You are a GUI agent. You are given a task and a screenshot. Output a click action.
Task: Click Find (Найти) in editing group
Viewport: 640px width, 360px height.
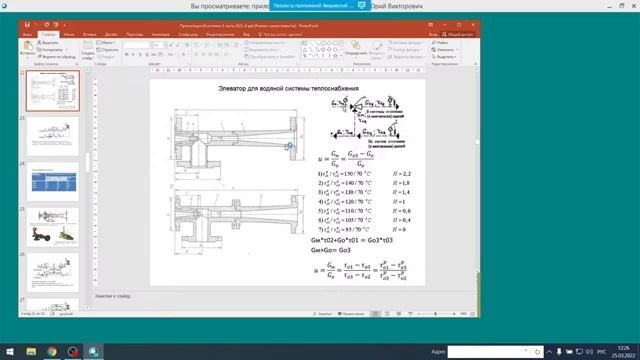tap(440, 42)
